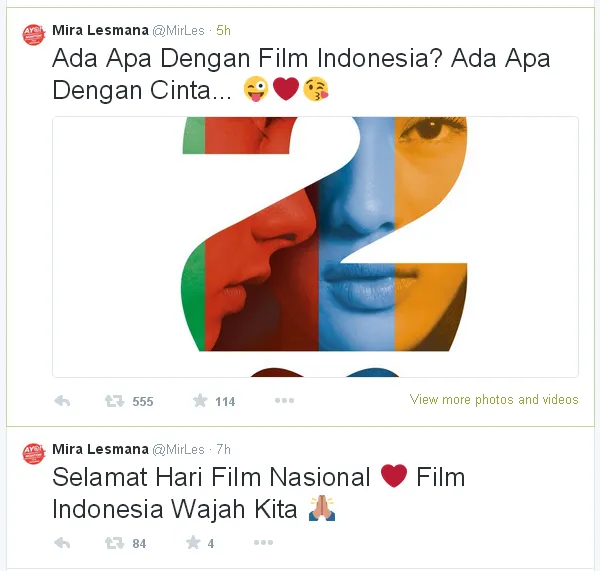This screenshot has width=600, height=571.
Task: Open more options on the 5h tweet
Action: tap(284, 401)
